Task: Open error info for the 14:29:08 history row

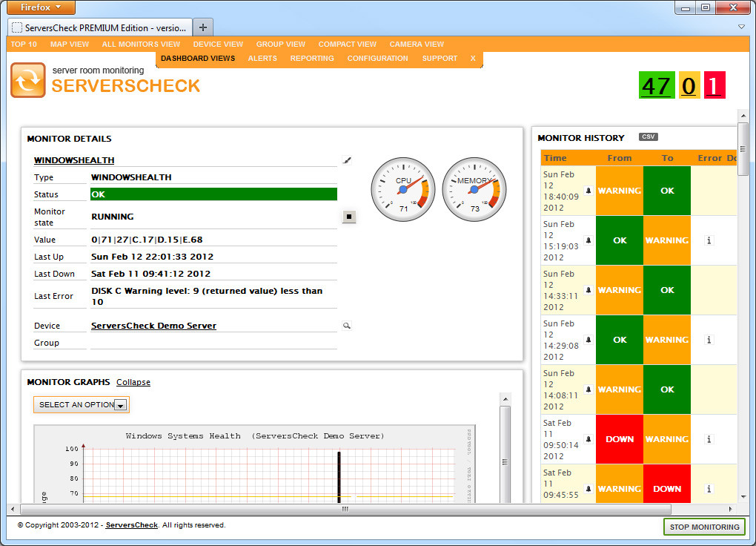Action: [x=709, y=340]
